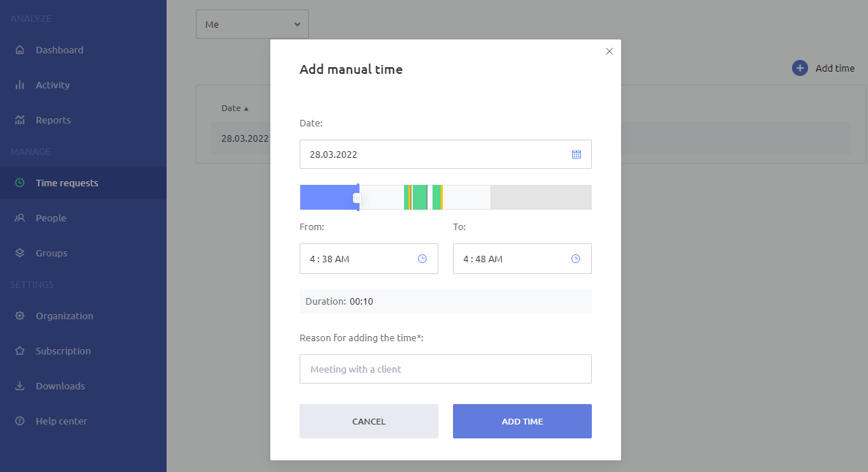868x472 pixels.
Task: Click the From time field 4:38 AM
Action: [369, 259]
